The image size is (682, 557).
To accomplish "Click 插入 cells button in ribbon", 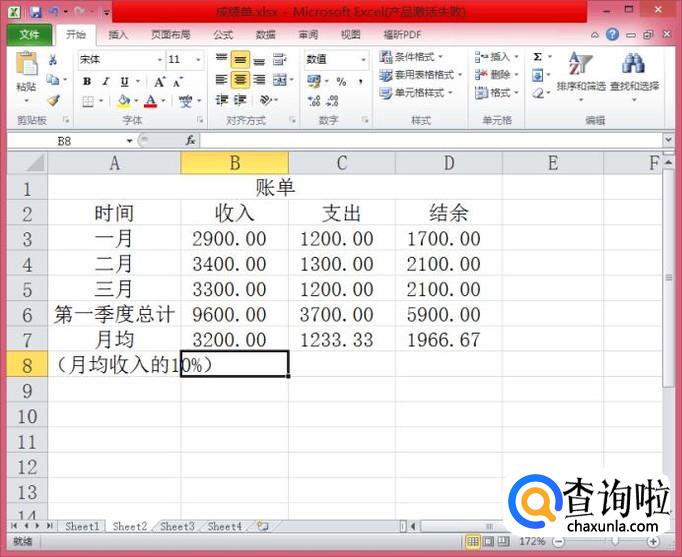I will [x=497, y=57].
